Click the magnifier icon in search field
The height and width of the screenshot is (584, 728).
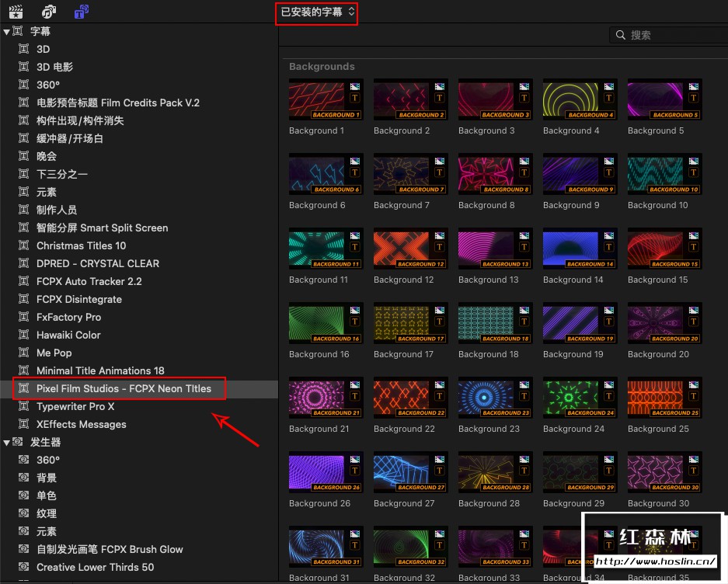(620, 35)
